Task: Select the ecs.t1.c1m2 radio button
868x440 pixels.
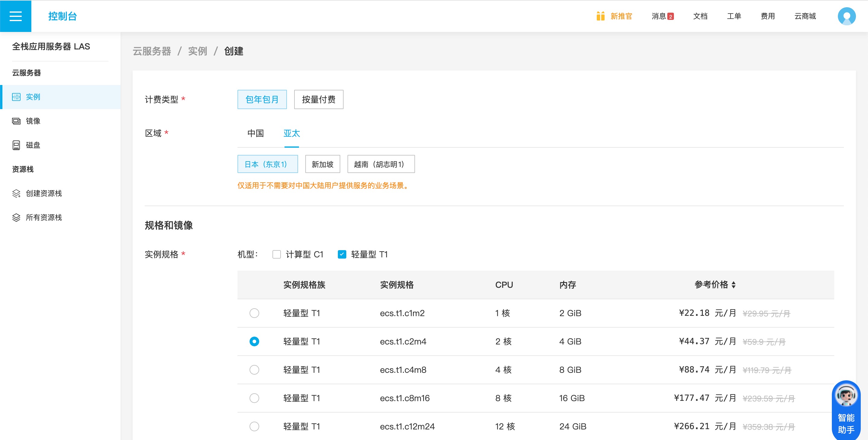Action: point(254,313)
